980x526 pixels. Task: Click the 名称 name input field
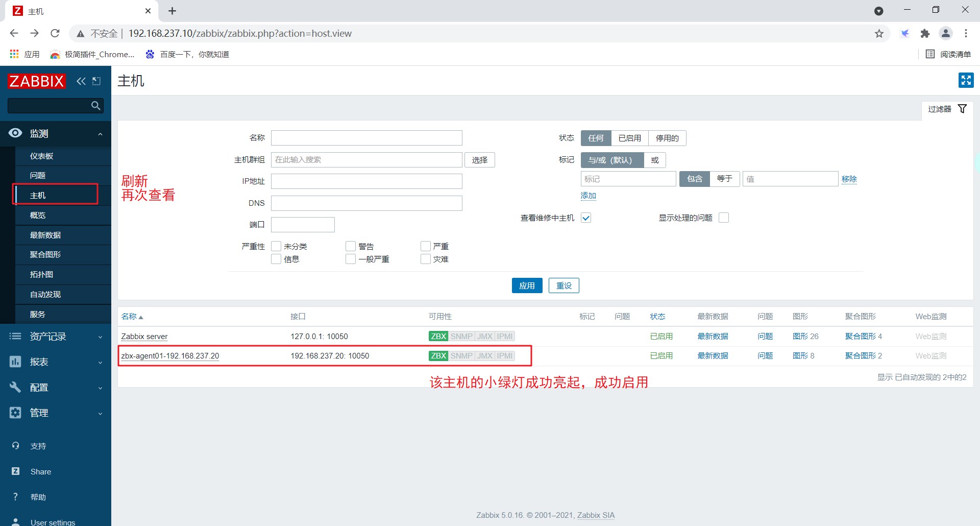point(366,138)
